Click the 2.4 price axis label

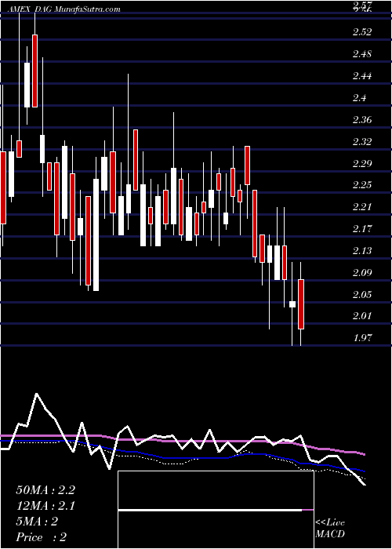click(x=359, y=98)
